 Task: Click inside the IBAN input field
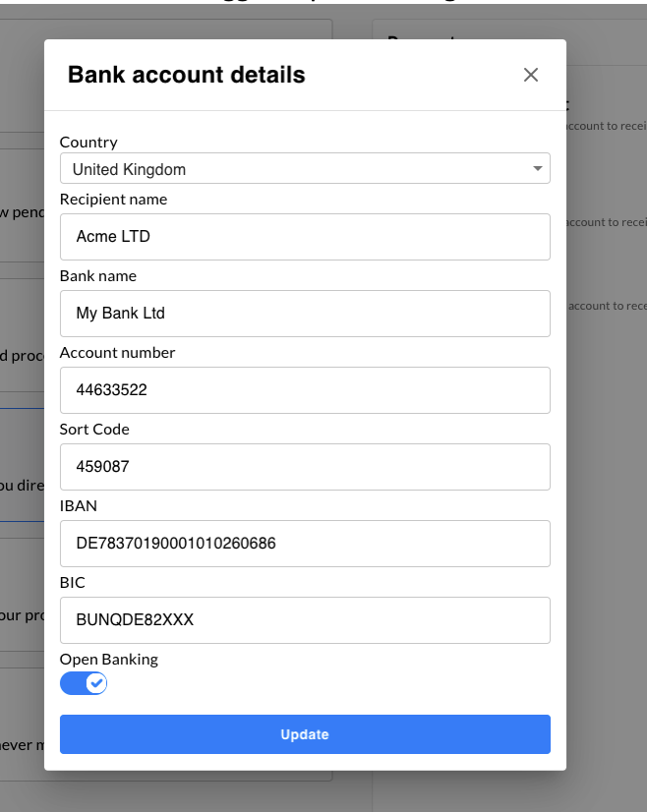(x=305, y=544)
